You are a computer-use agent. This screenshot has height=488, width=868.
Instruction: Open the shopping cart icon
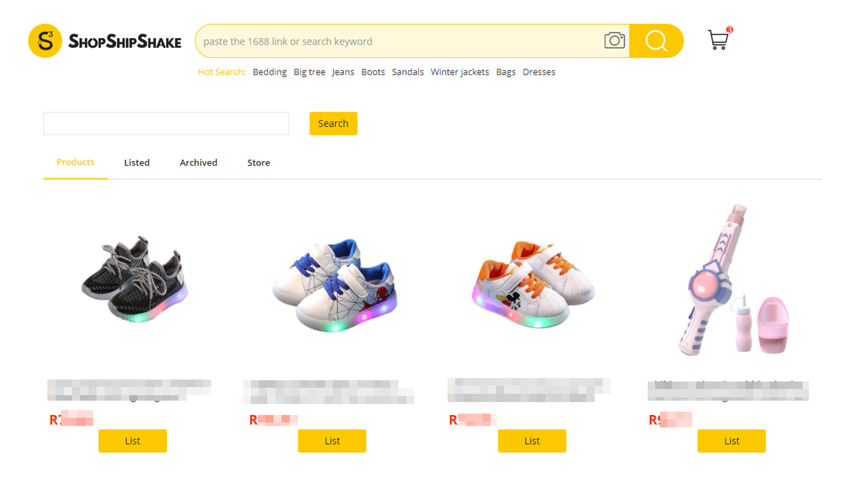tap(719, 38)
